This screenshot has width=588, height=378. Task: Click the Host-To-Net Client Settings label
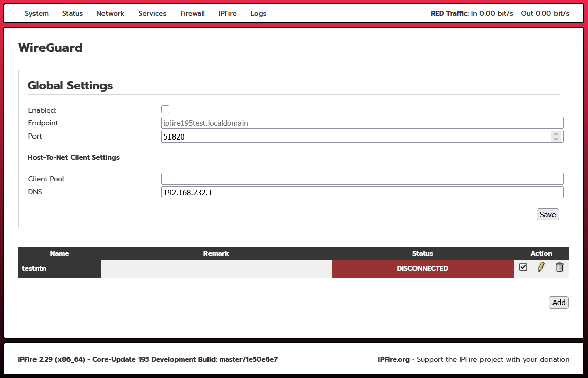[x=74, y=157]
